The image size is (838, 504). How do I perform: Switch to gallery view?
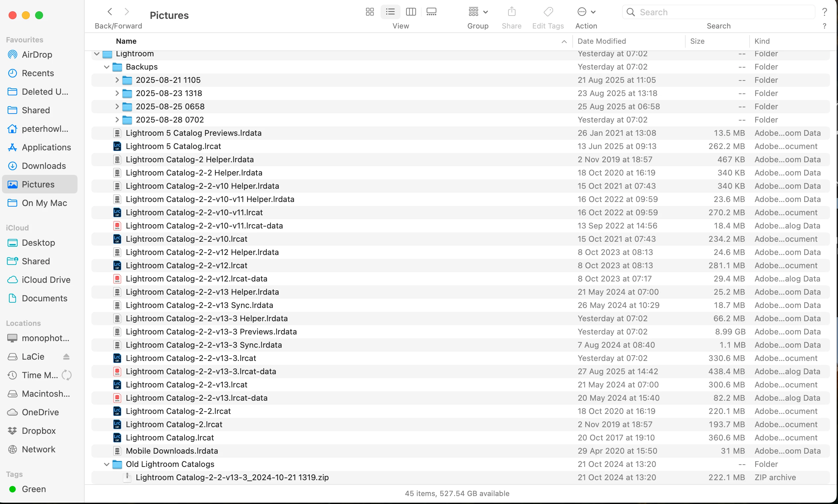click(x=431, y=12)
